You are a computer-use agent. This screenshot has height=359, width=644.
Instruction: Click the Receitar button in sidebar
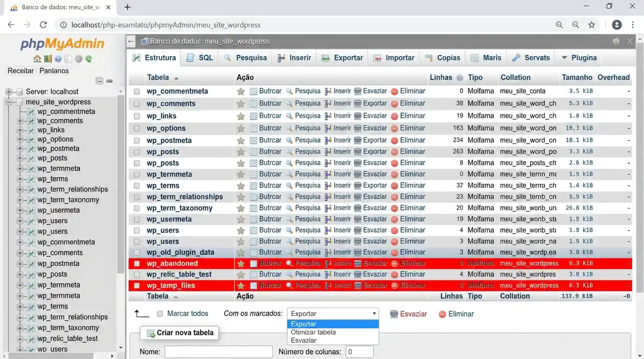(x=21, y=71)
